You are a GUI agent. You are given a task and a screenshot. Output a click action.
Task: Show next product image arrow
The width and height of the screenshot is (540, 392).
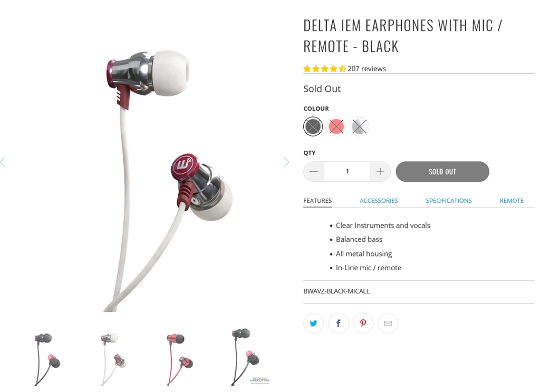(x=286, y=162)
